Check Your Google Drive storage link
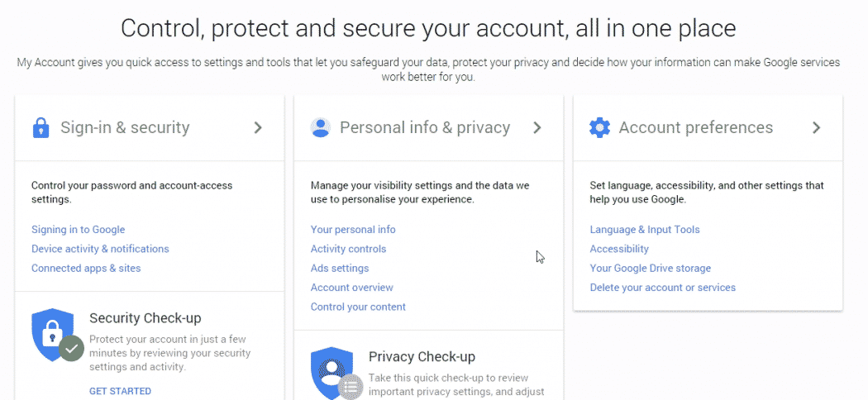The image size is (868, 400). coord(651,269)
